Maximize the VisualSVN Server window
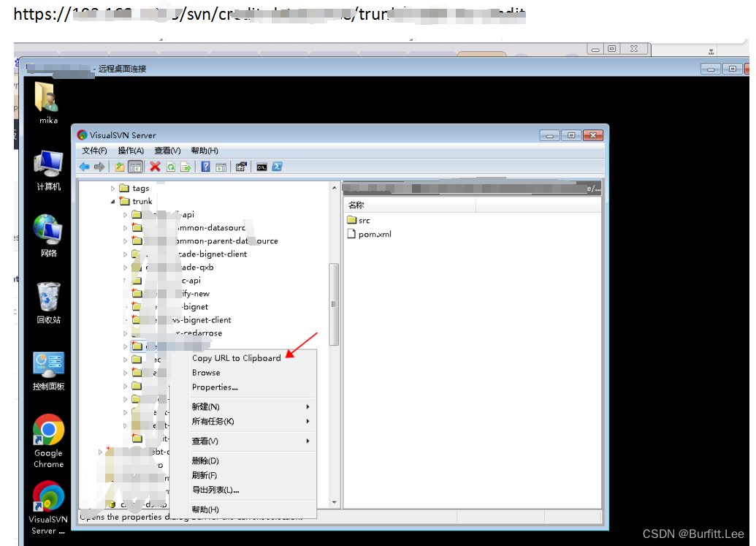This screenshot has height=546, width=756. point(571,135)
